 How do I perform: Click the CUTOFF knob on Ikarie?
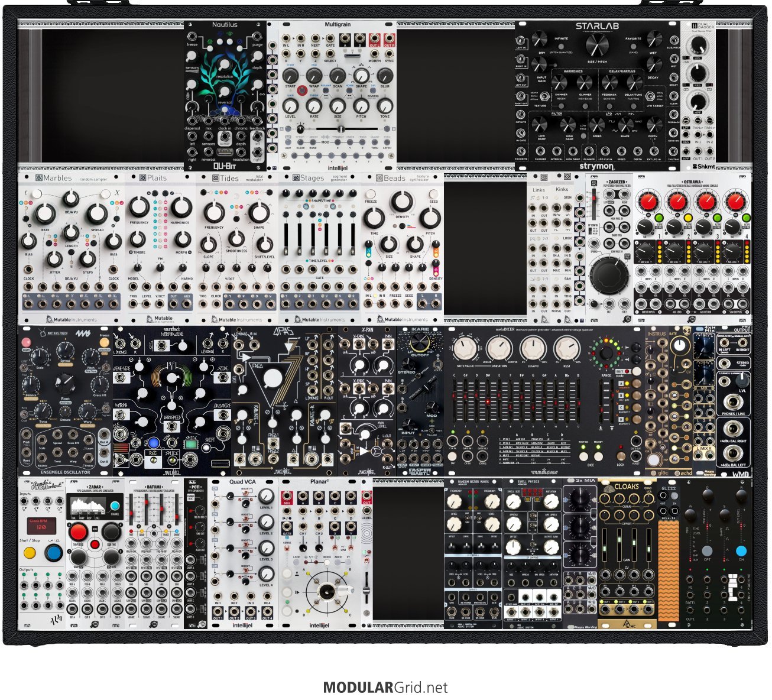coord(420,341)
